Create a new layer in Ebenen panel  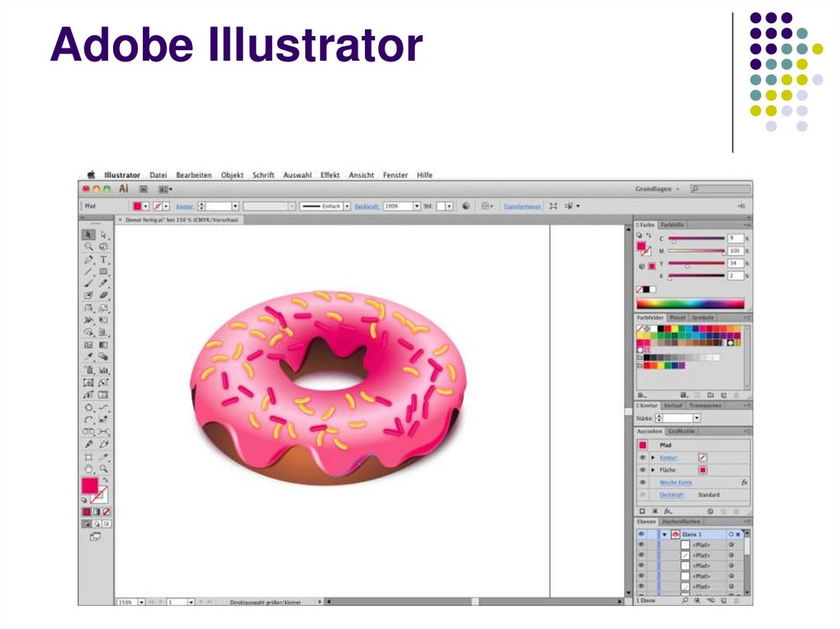(724, 600)
